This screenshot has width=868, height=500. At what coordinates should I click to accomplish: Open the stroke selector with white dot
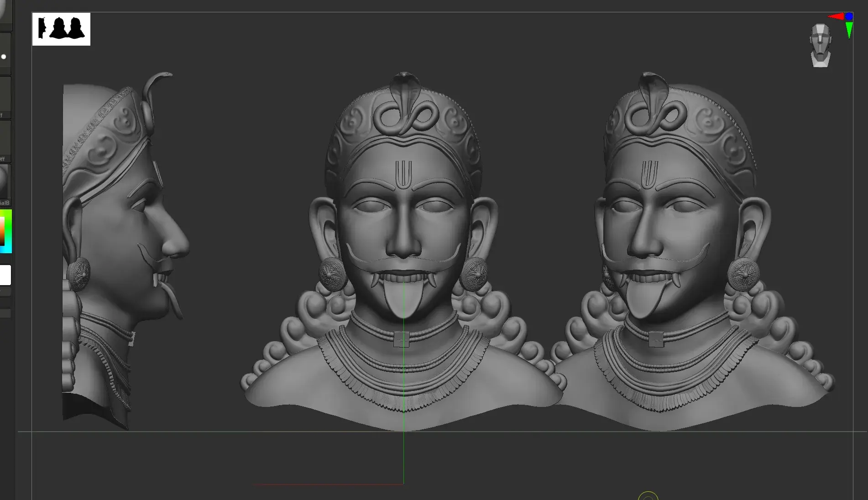pos(5,56)
